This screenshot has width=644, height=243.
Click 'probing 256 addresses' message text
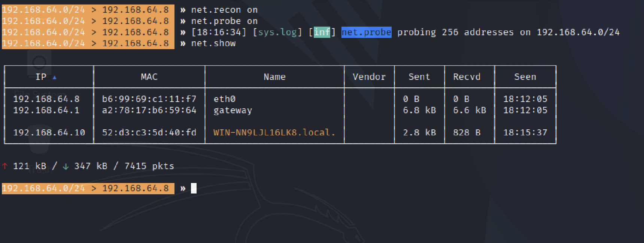click(456, 32)
